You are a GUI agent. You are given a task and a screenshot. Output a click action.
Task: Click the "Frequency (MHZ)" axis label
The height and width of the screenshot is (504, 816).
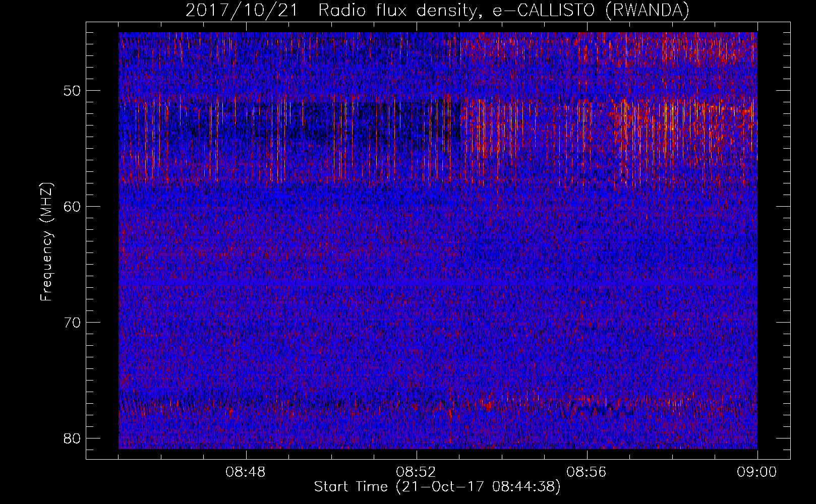(x=46, y=241)
